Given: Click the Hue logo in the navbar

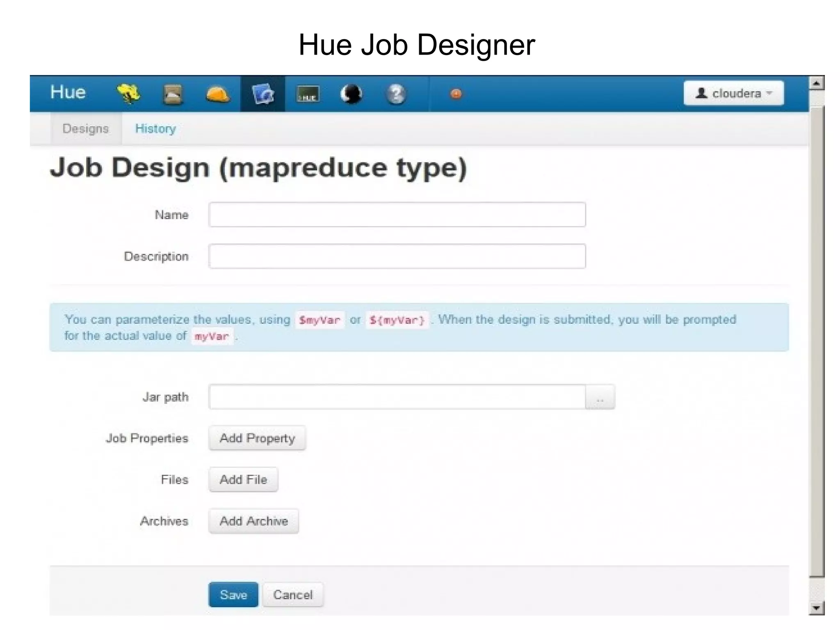Looking at the screenshot, I should point(68,92).
